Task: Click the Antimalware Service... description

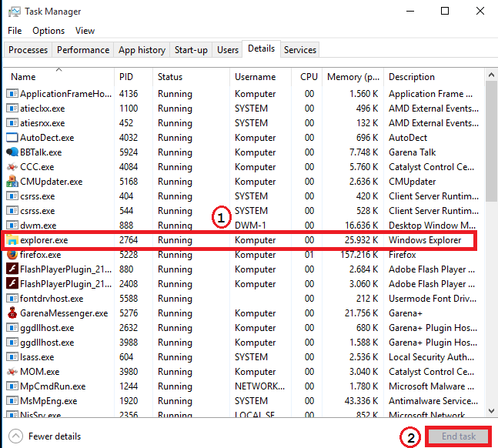Action: 433,400
